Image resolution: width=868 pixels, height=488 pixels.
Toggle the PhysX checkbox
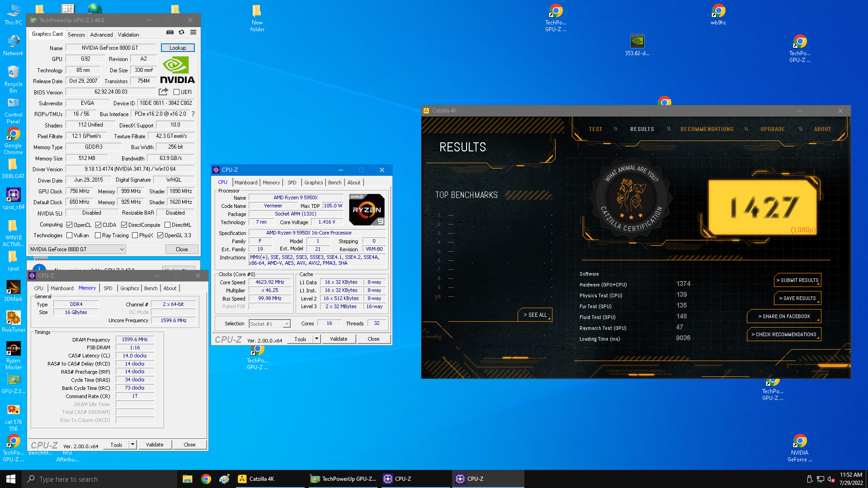[x=135, y=235]
